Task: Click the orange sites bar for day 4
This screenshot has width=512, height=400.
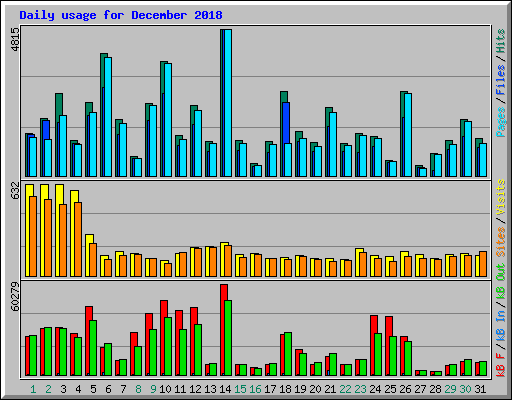Action: coord(78,239)
